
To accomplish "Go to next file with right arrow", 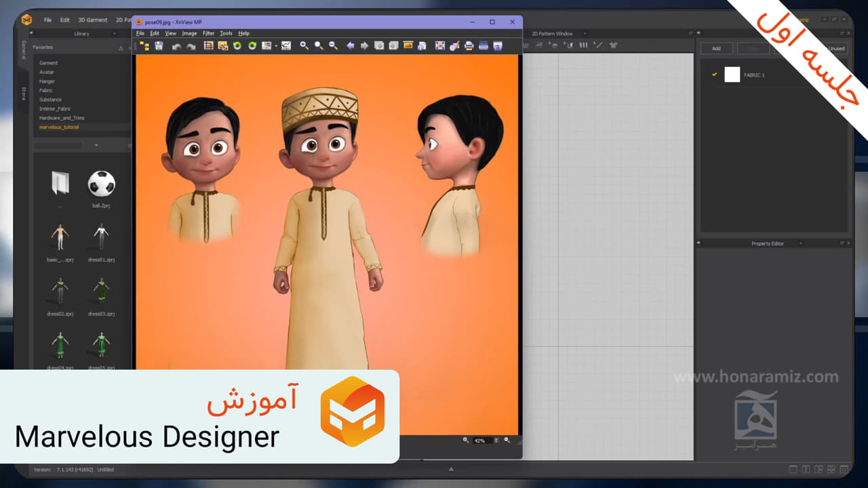I will pos(364,45).
